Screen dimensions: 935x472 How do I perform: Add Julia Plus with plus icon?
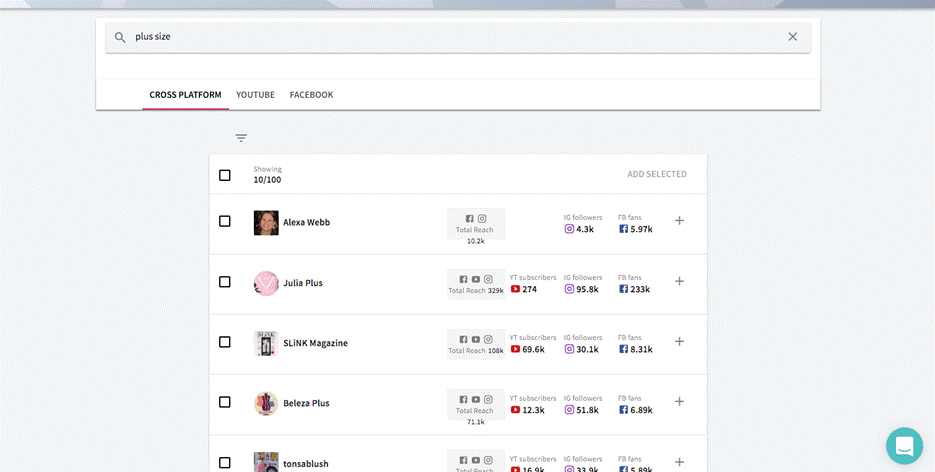(680, 282)
